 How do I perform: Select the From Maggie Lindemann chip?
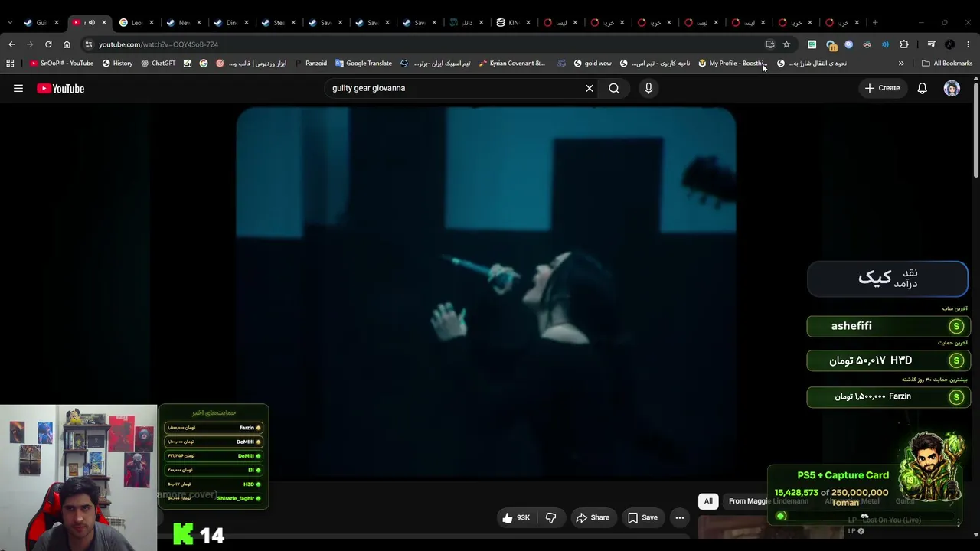pyautogui.click(x=768, y=501)
